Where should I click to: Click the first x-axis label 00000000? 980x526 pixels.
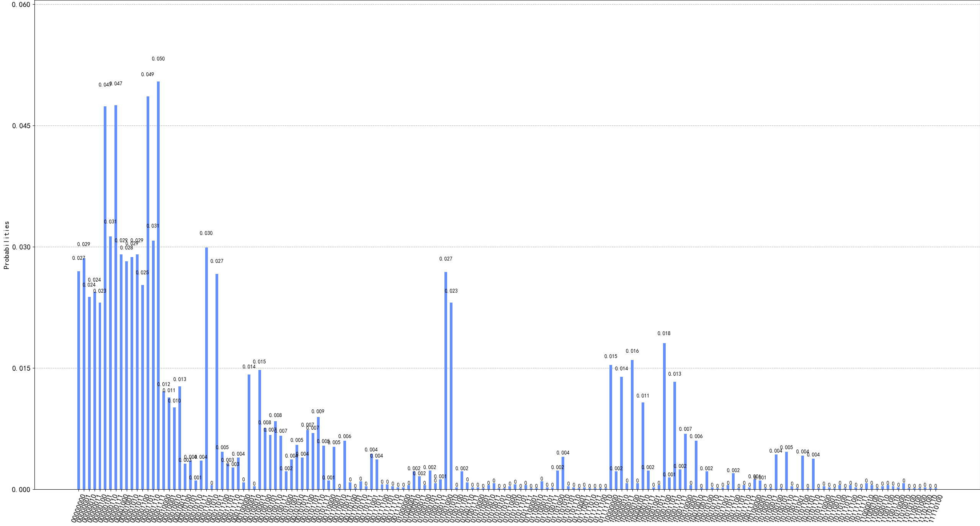click(x=78, y=508)
